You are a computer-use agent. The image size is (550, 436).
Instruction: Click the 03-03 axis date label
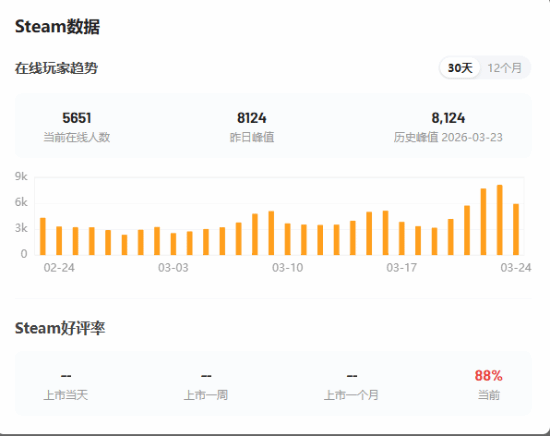(173, 268)
